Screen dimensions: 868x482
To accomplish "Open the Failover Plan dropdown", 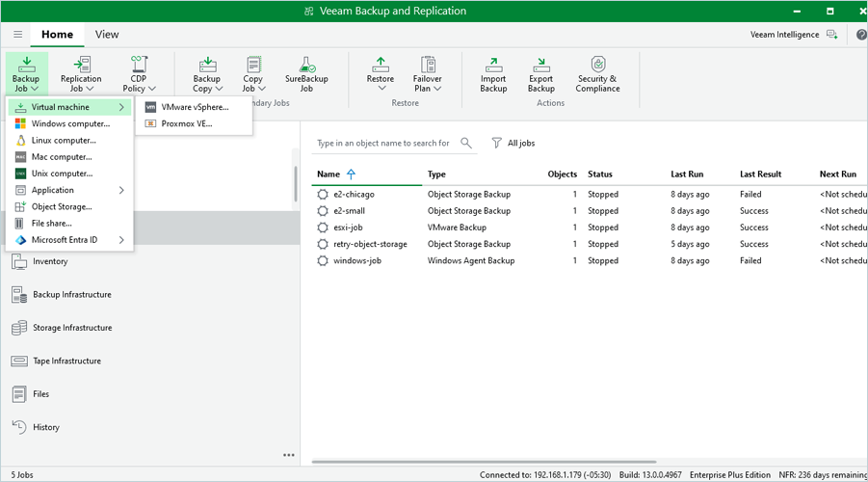I will [x=427, y=75].
